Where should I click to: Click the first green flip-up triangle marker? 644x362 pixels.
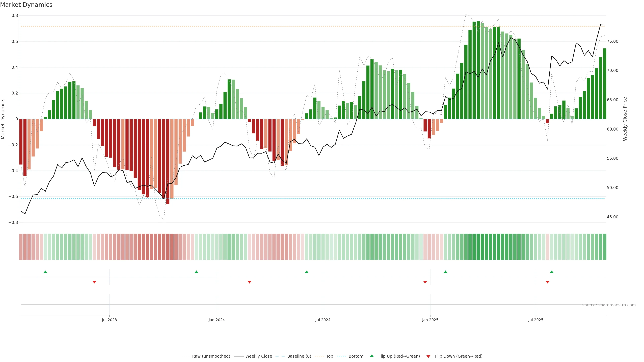click(45, 272)
